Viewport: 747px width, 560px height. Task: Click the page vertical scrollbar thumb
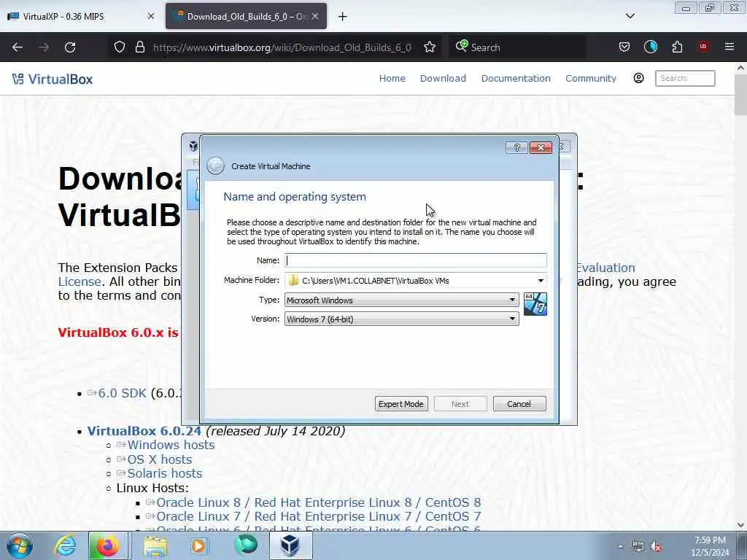click(740, 94)
